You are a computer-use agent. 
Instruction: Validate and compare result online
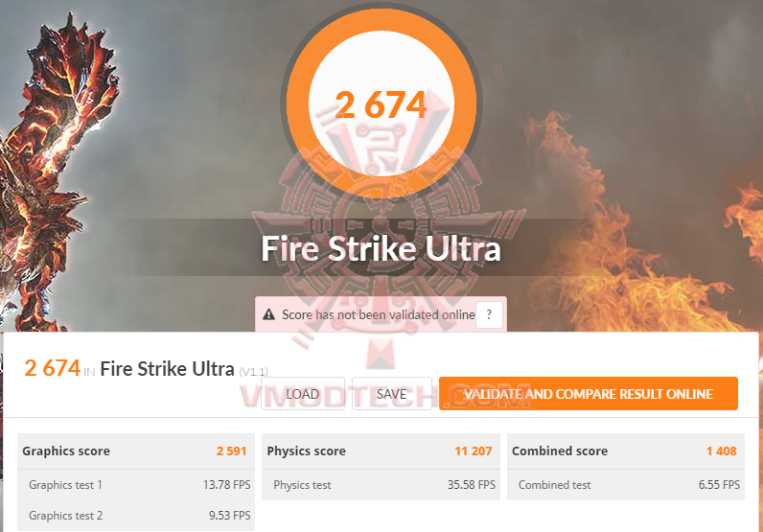click(x=589, y=393)
